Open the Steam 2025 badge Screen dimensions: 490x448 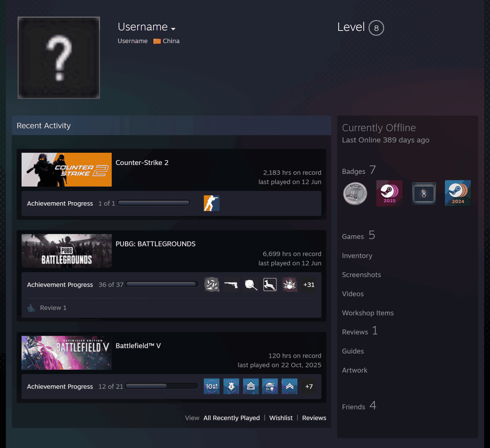coord(389,193)
